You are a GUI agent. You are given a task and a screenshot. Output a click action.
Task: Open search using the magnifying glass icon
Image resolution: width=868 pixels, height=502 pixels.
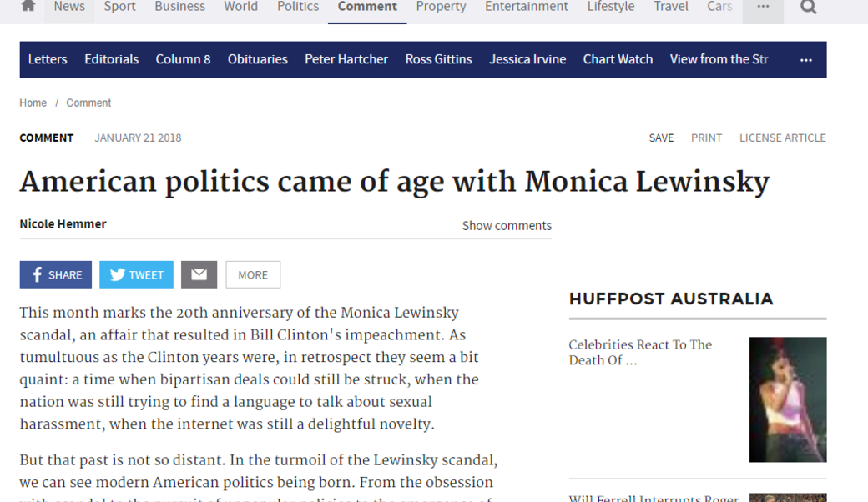click(x=807, y=7)
